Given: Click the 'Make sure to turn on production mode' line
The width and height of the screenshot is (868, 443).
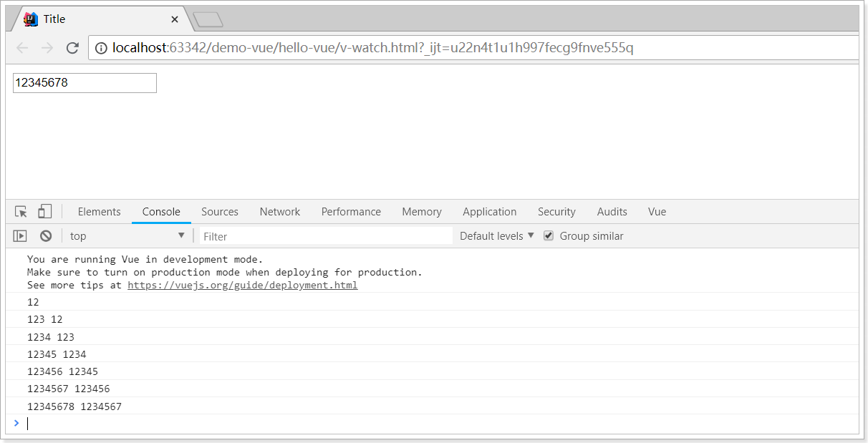Looking at the screenshot, I should [x=225, y=272].
